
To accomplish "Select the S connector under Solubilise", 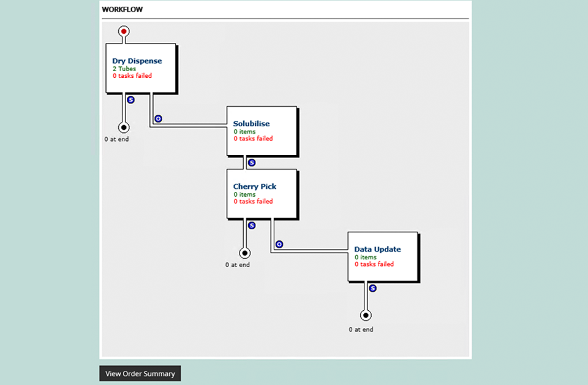I will (251, 162).
